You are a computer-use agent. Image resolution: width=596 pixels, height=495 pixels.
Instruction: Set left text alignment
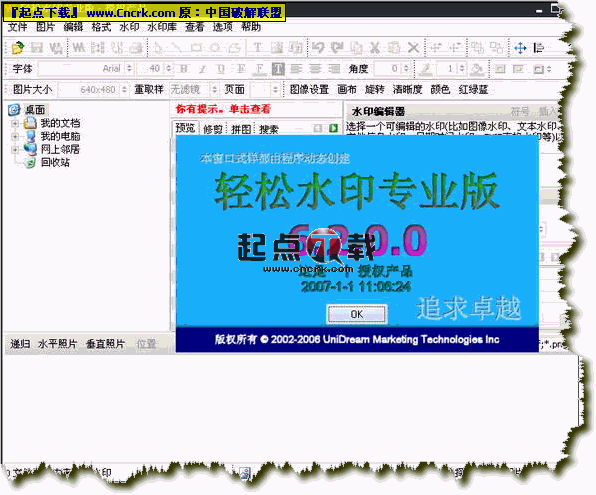[x=296, y=69]
